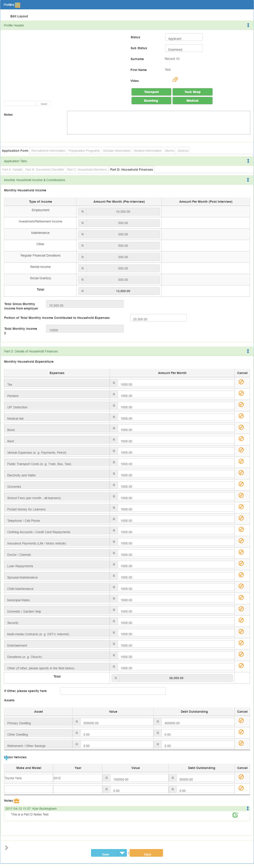Click the profile Notes text area
254x868 pixels.
159,123
